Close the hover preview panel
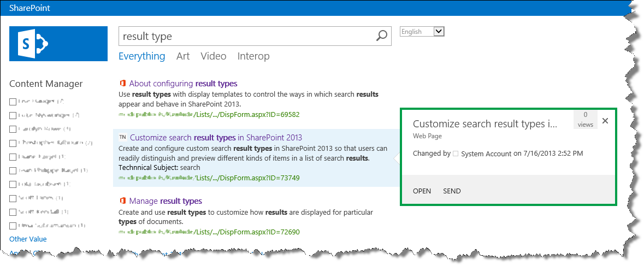Viewport: 644px width, 265px height. click(x=605, y=120)
